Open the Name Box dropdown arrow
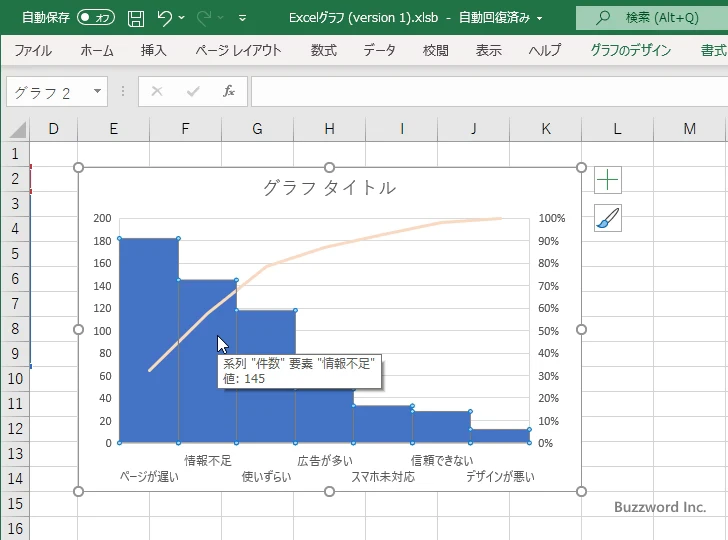This screenshot has width=728, height=540. click(x=97, y=91)
